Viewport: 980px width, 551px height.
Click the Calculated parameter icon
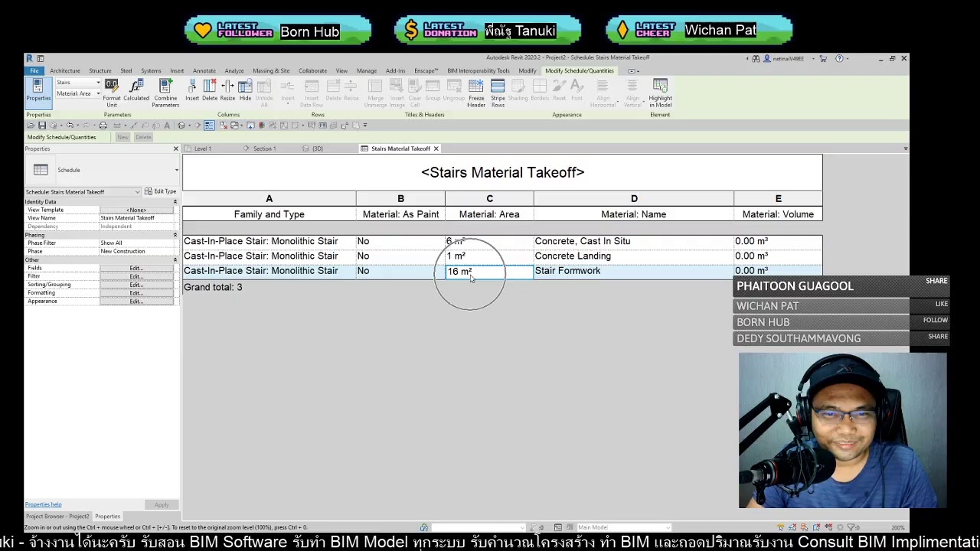pos(136,90)
